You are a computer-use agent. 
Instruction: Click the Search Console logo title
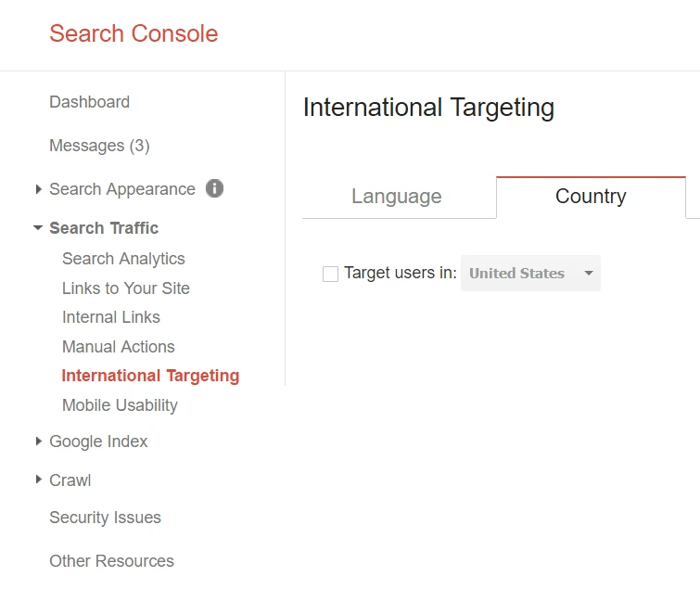coord(134,33)
